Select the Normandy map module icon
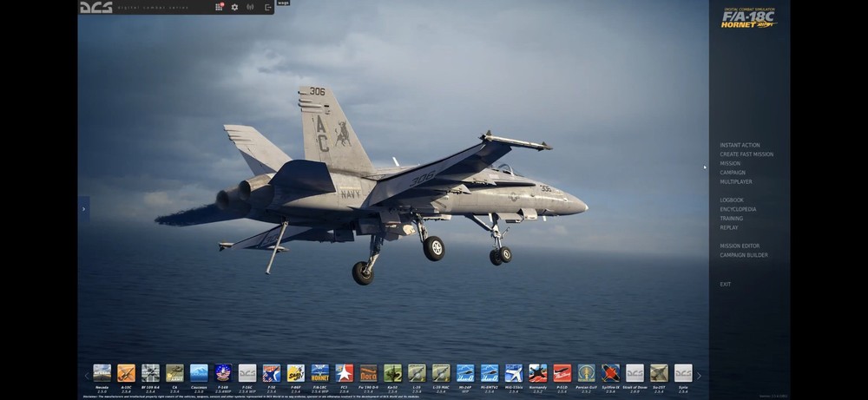The image size is (868, 400). pos(537,373)
